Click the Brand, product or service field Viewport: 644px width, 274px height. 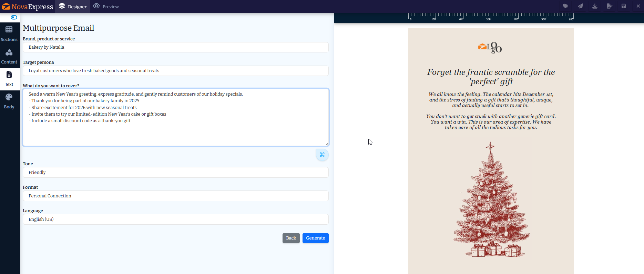(x=175, y=47)
